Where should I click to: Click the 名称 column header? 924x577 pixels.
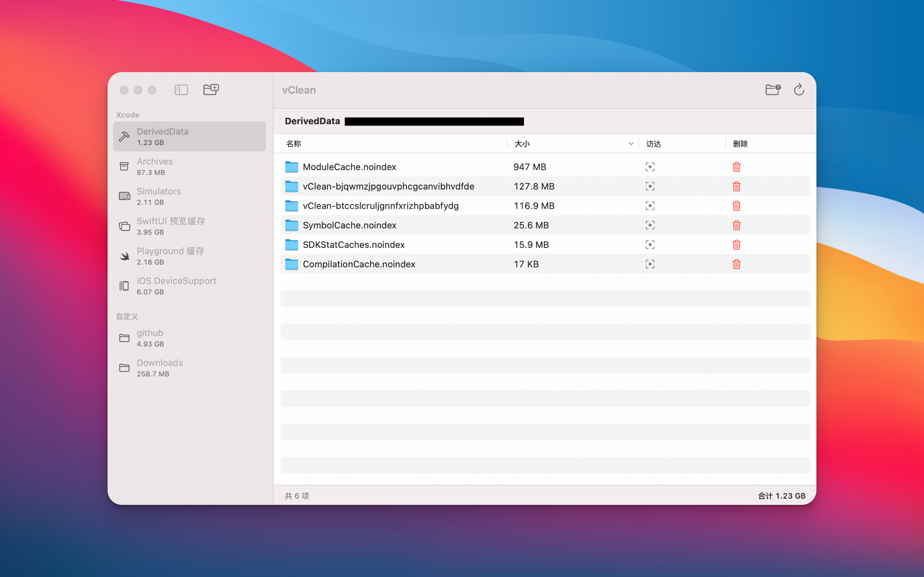coord(293,144)
